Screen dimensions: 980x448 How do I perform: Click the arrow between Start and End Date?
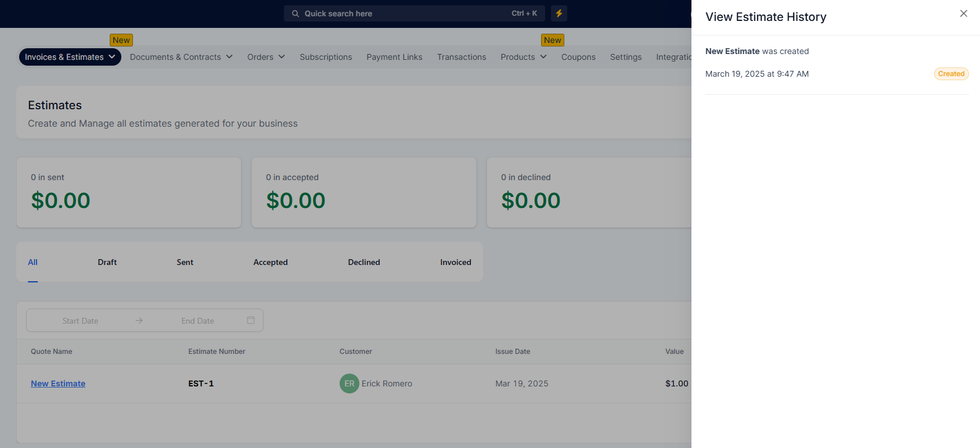pos(139,320)
